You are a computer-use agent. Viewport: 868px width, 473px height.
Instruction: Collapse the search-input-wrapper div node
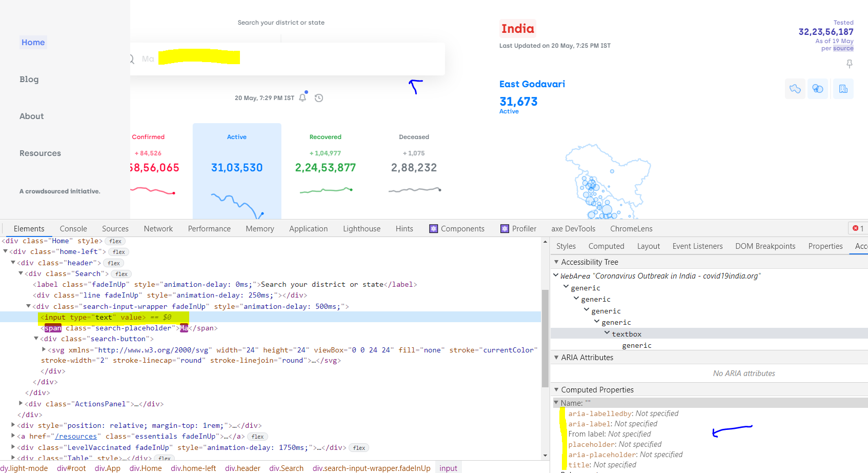pos(29,306)
